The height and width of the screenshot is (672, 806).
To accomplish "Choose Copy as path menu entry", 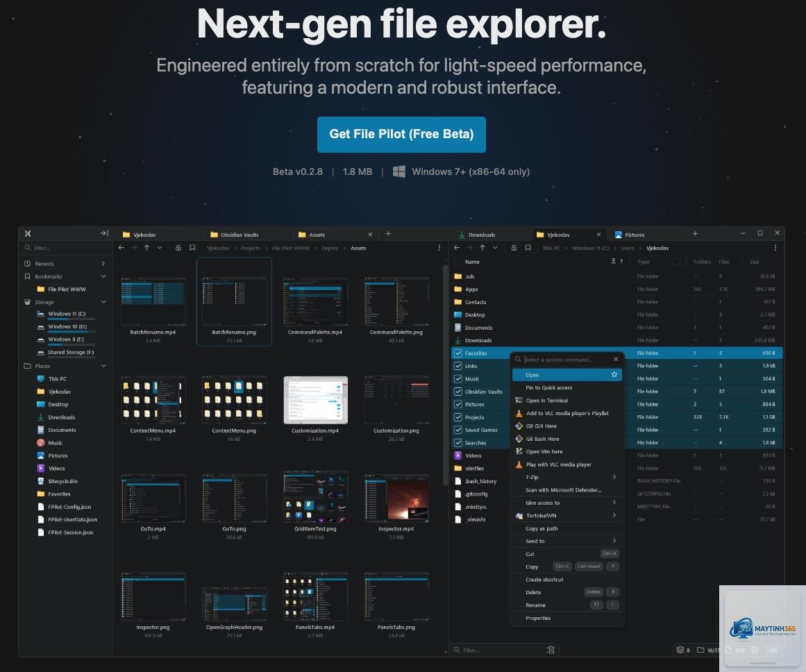I will pos(567,528).
